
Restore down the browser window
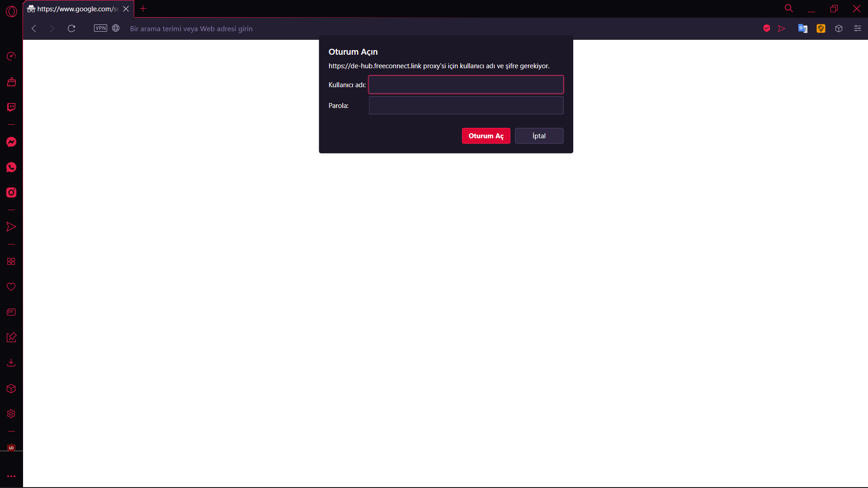point(834,9)
